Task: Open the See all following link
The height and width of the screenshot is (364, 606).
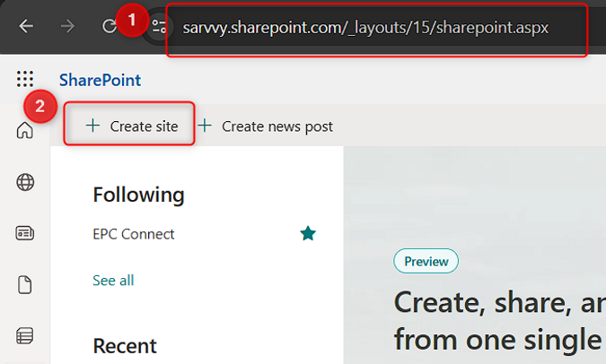Action: (113, 281)
